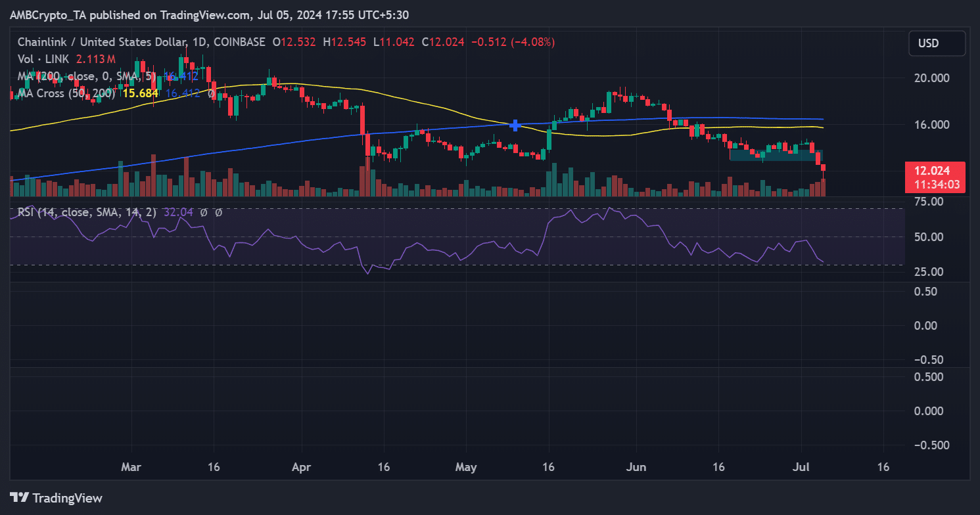Click the −0.512 (−4.08%) change value
Viewport: 980px width, 515px height.
coord(513,42)
